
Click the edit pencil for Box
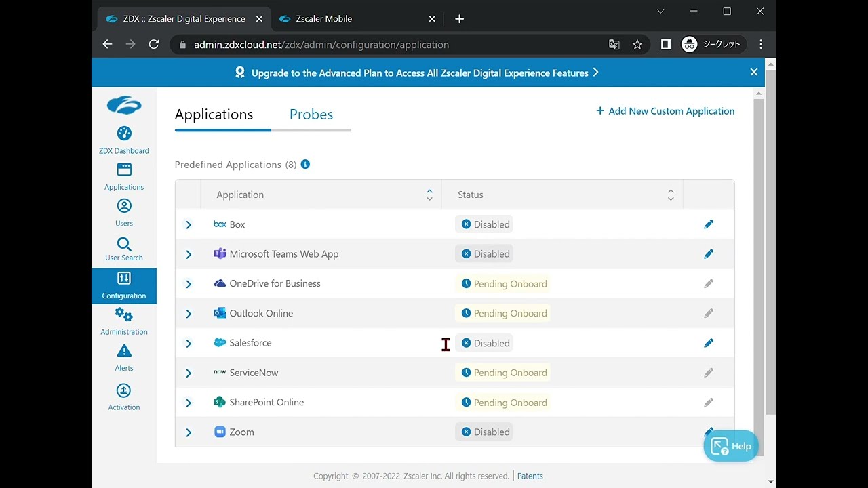point(709,224)
